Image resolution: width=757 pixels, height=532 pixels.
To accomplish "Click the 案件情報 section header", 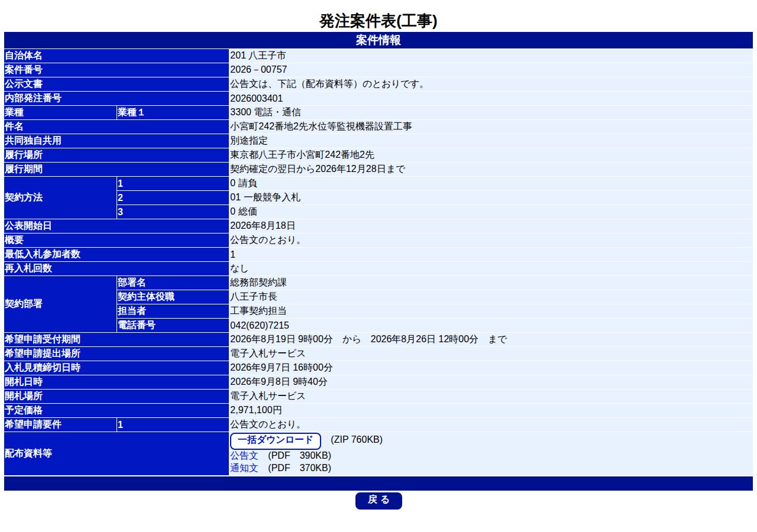I will [x=378, y=40].
